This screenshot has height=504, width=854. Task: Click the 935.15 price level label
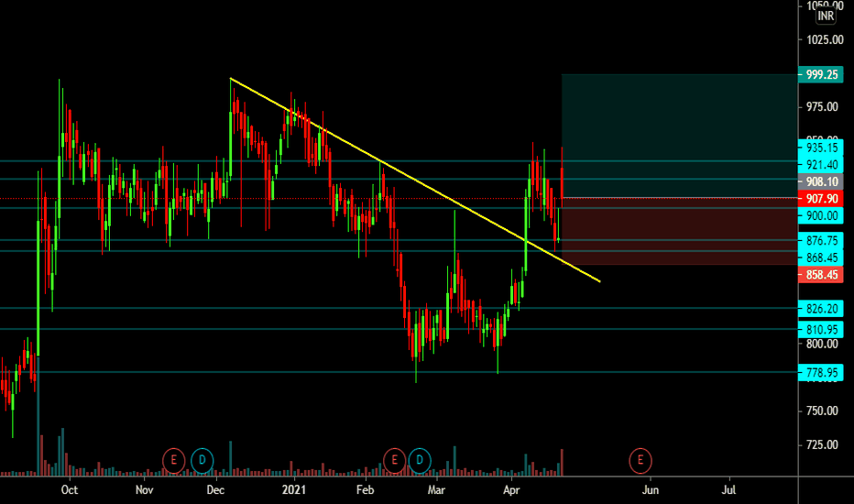821,148
